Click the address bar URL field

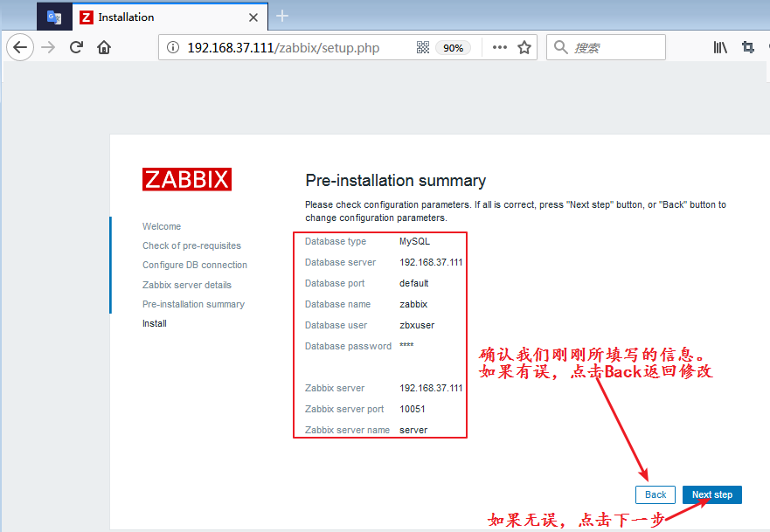click(288, 48)
